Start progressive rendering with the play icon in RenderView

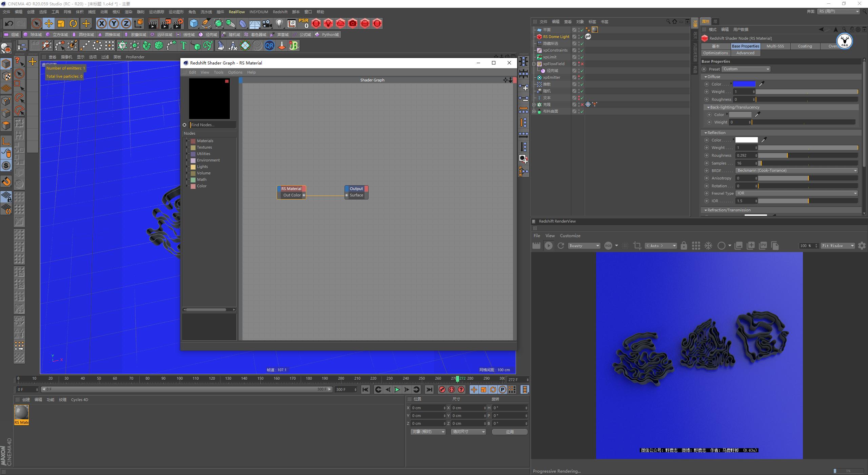pos(549,245)
